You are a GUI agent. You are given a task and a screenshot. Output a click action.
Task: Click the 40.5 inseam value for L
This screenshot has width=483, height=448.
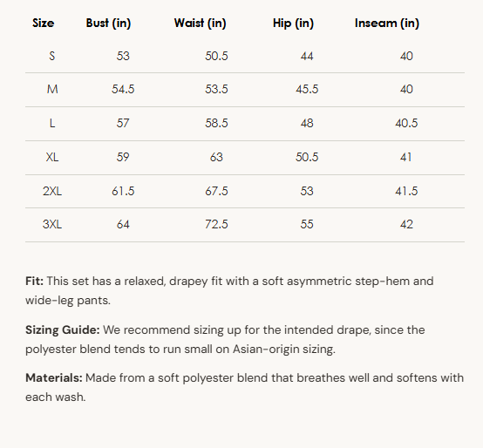click(406, 123)
